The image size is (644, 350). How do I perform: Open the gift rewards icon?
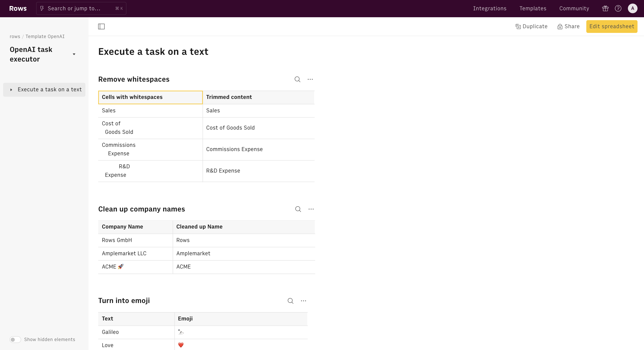pyautogui.click(x=605, y=9)
